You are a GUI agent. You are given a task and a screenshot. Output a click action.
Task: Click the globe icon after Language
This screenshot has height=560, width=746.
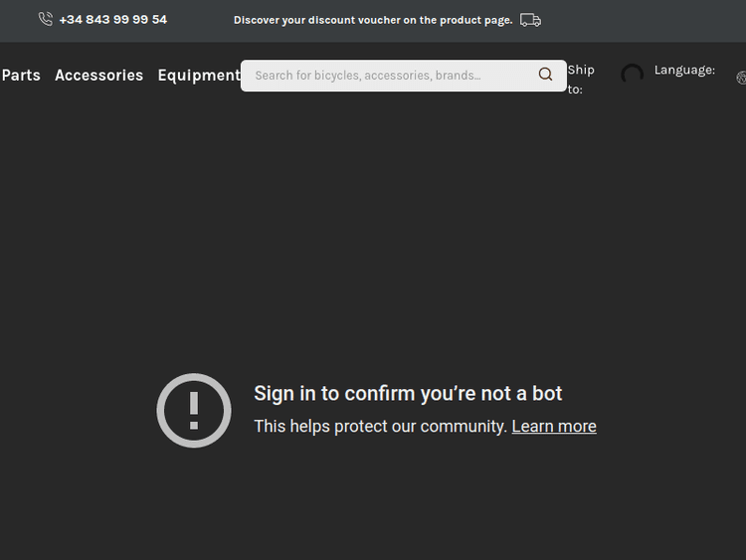click(x=741, y=78)
